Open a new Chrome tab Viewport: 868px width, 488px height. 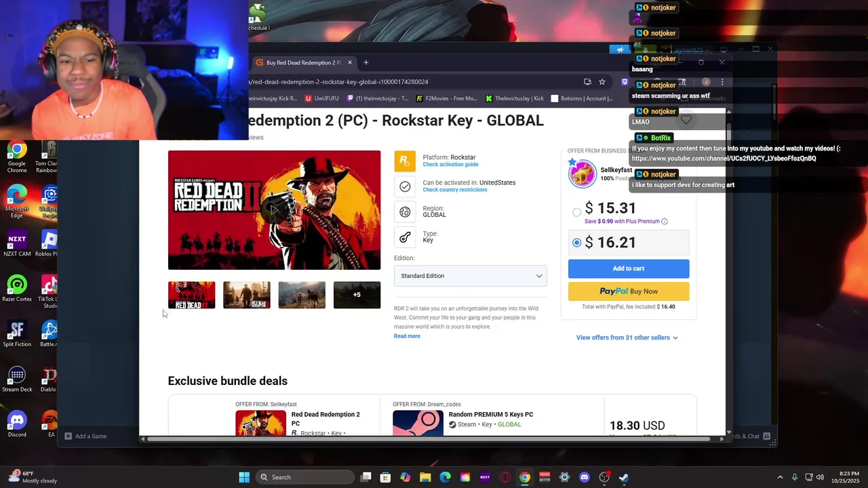point(366,62)
